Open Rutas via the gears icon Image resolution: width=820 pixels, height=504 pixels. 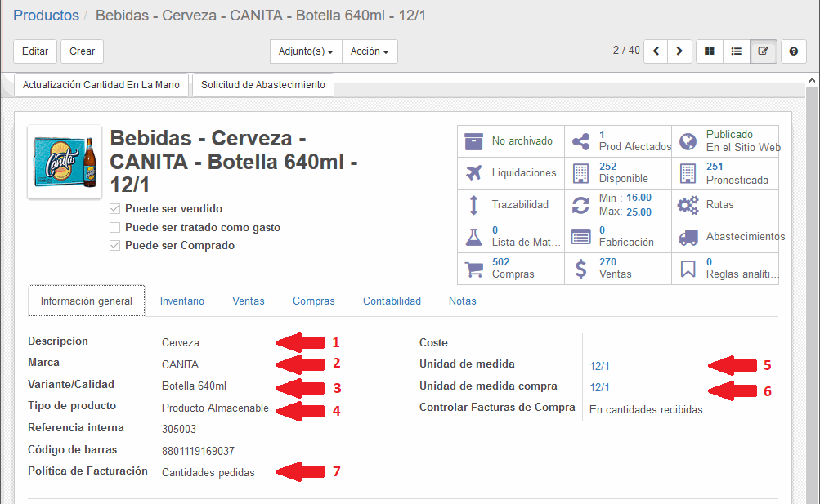coord(688,205)
